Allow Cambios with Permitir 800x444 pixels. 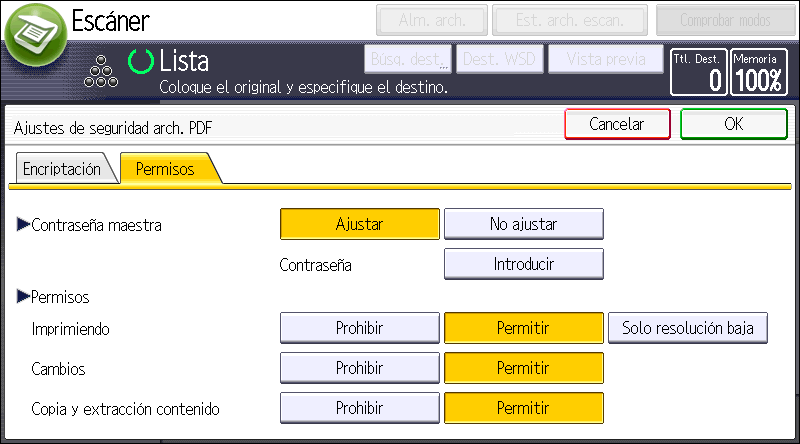[x=523, y=368]
